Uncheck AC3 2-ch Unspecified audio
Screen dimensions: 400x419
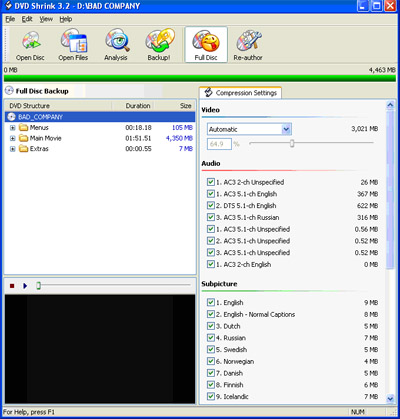click(210, 182)
